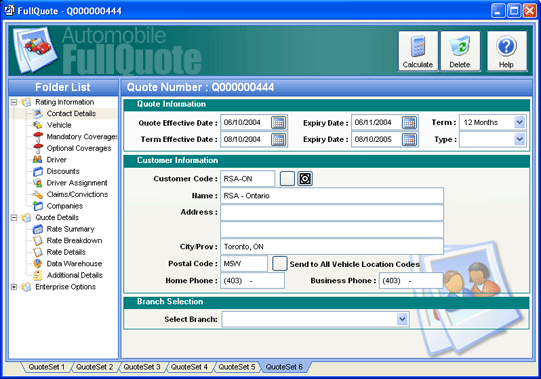This screenshot has height=379, width=541.
Task: Click the Delete recycle bin icon
Action: point(460,46)
